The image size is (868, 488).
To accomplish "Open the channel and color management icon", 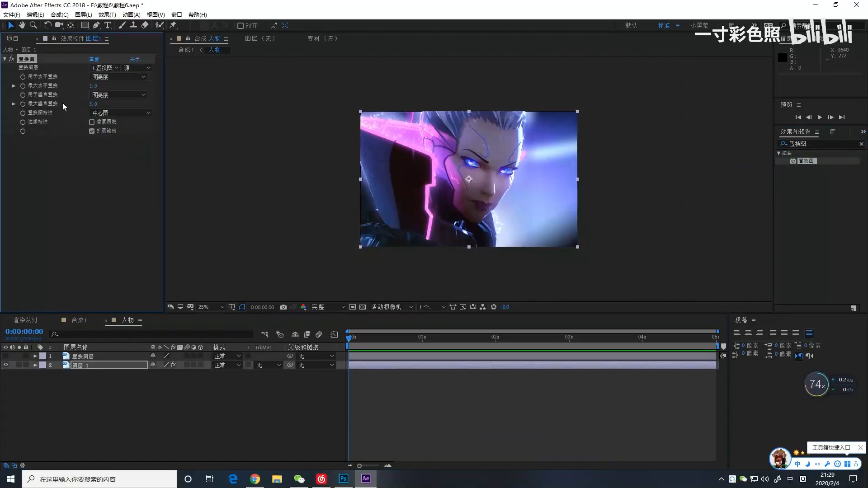I will [303, 307].
